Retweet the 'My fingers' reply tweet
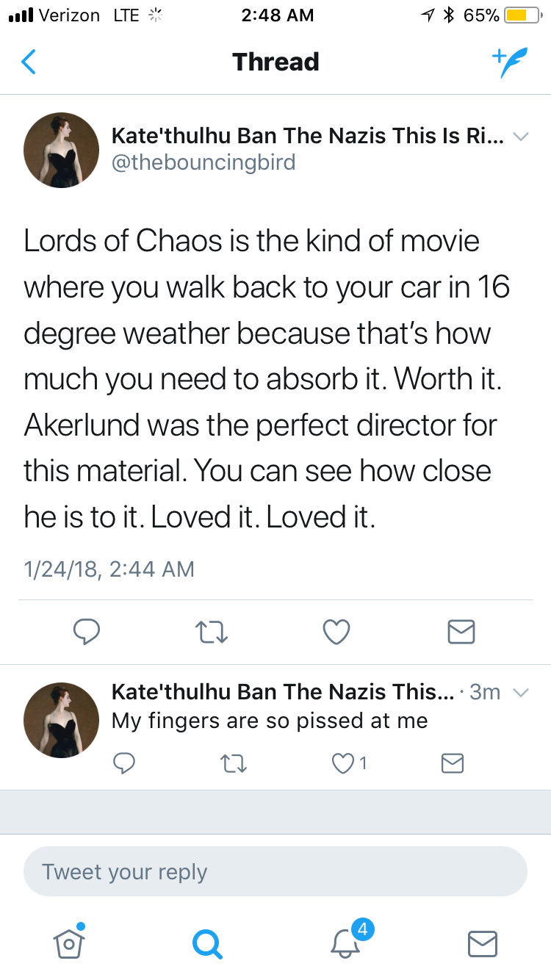Screen dimensions: 551x980 pos(234,764)
